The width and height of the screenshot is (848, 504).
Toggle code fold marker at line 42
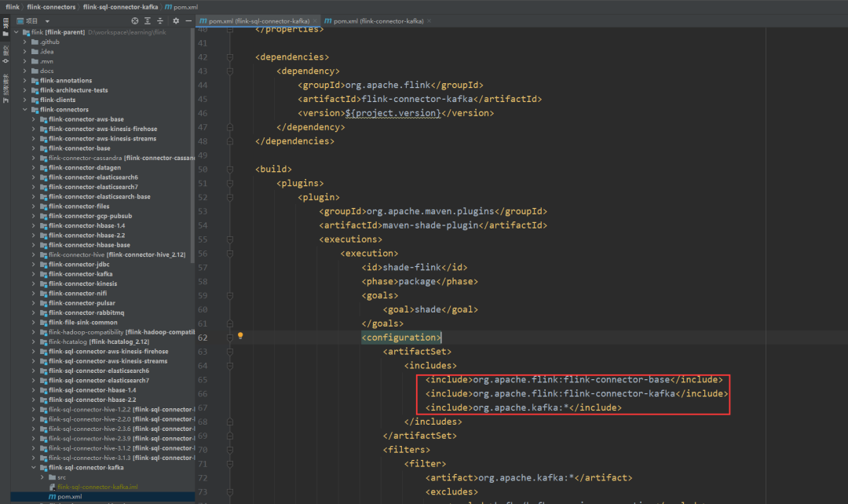click(230, 57)
